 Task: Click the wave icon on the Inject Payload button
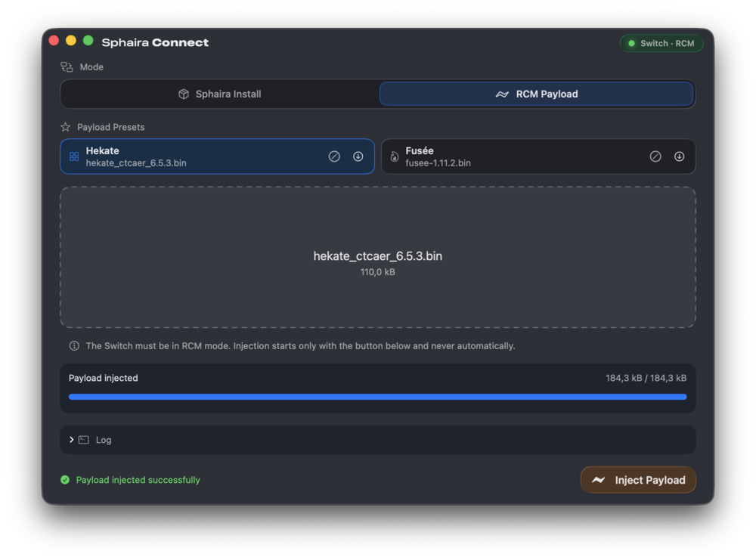[598, 480]
